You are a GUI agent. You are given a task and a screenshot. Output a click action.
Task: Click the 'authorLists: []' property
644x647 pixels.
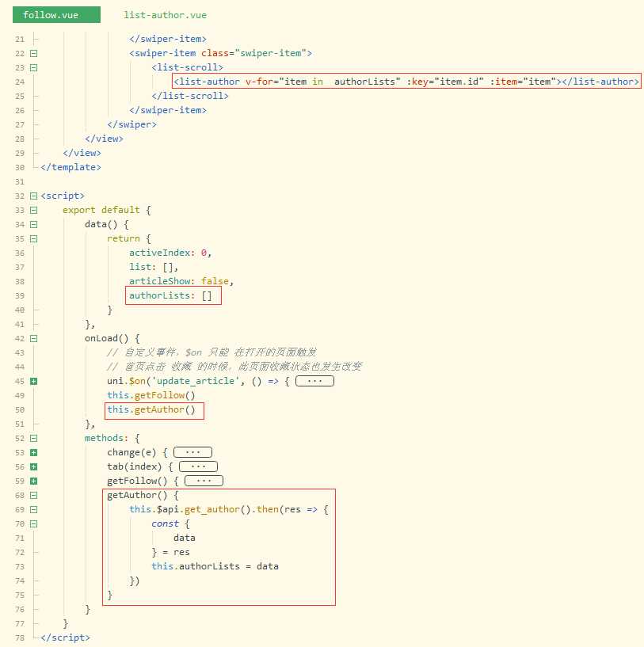point(170,295)
